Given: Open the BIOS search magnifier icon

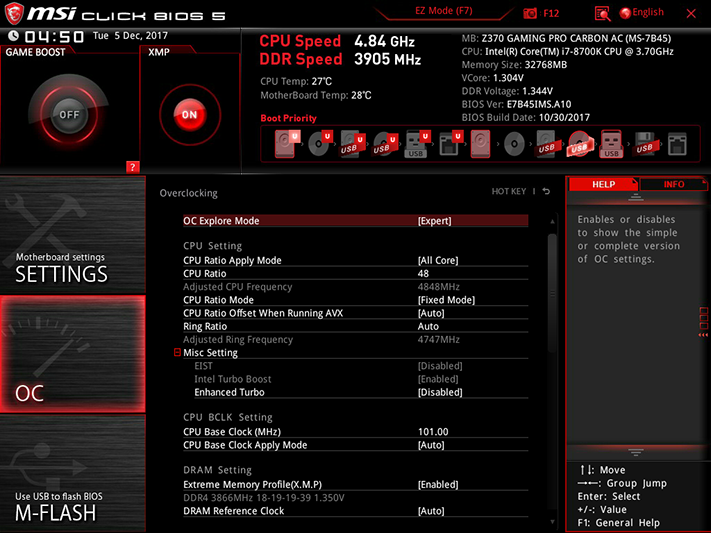Looking at the screenshot, I should point(602,14).
